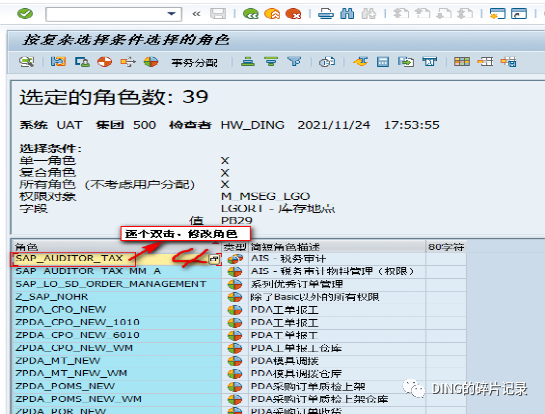Click the icon right of the filter
Image resolution: width=545 pixels, height=414 pixels.
point(327,62)
